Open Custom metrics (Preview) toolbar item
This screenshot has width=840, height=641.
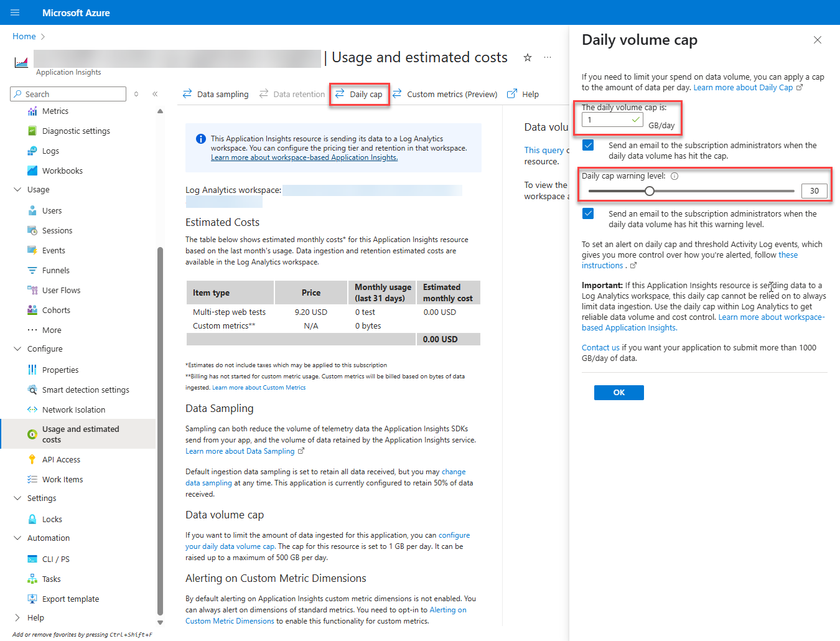[445, 94]
